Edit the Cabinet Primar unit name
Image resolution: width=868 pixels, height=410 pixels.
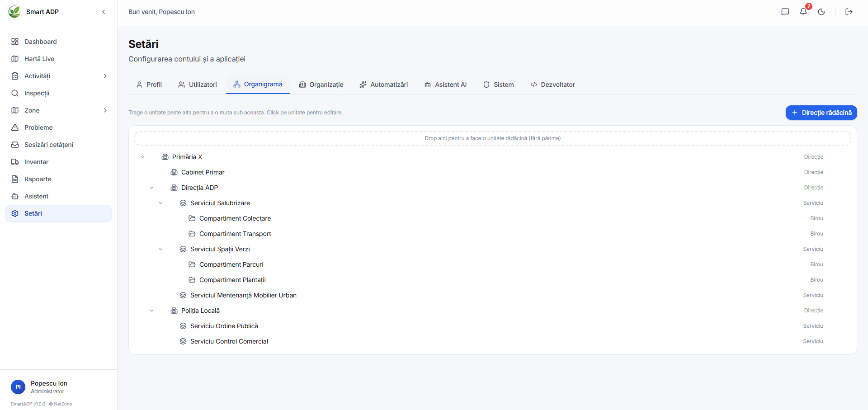tap(203, 172)
